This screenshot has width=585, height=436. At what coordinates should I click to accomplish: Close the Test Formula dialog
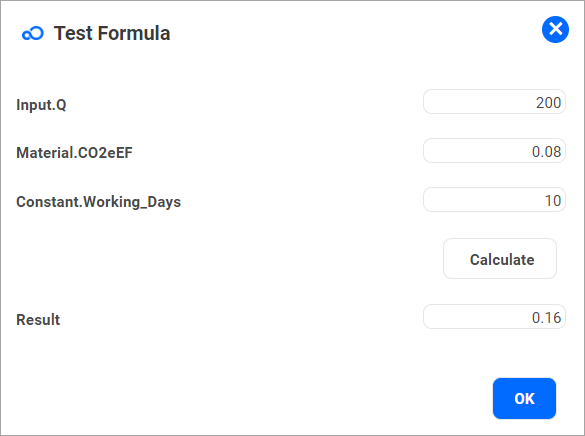[x=555, y=29]
